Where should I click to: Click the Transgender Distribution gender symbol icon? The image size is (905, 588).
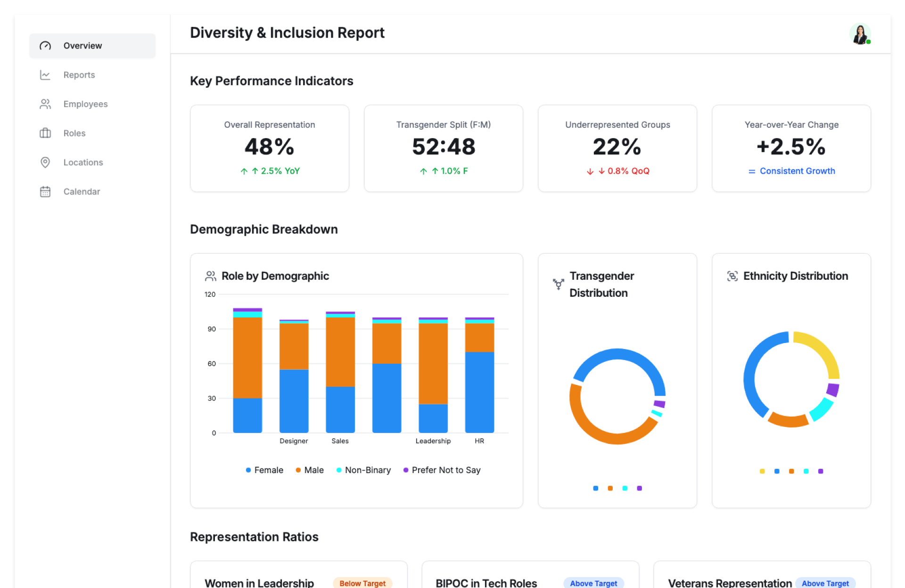(x=559, y=284)
